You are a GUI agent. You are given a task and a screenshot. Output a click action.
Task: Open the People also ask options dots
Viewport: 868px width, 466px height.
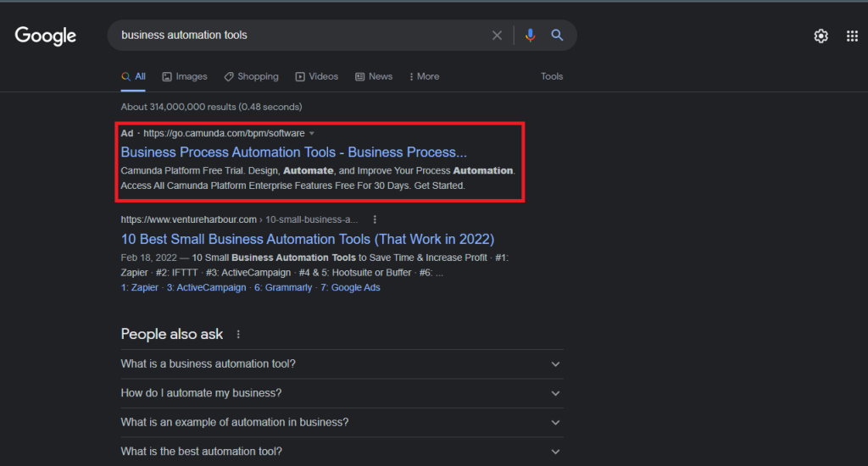(238, 335)
